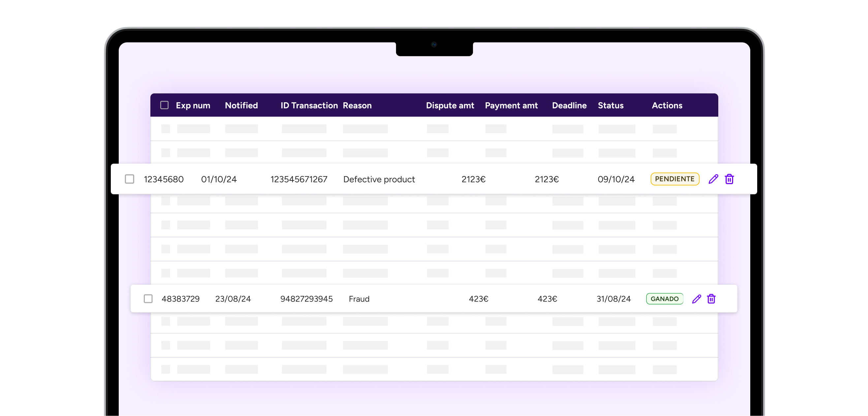Check the box for row 48383729
Image resolution: width=868 pixels, height=416 pixels.
coord(148,299)
